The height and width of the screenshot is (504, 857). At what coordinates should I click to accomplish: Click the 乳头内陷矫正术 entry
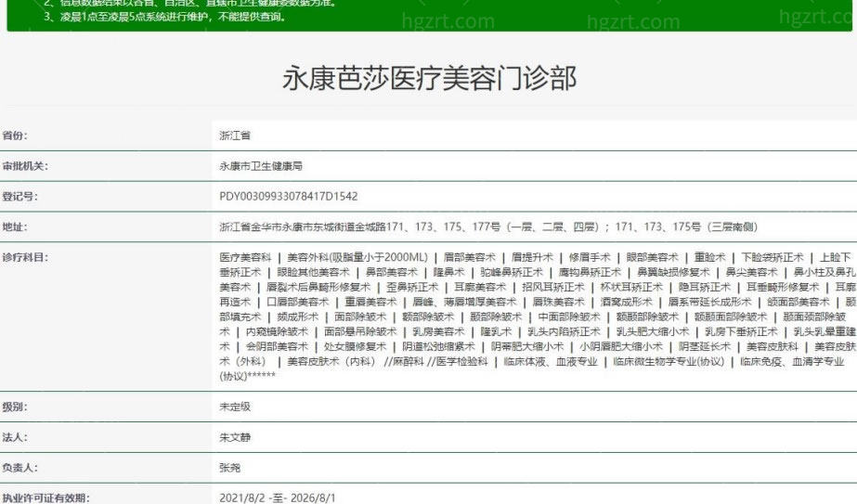(x=564, y=331)
